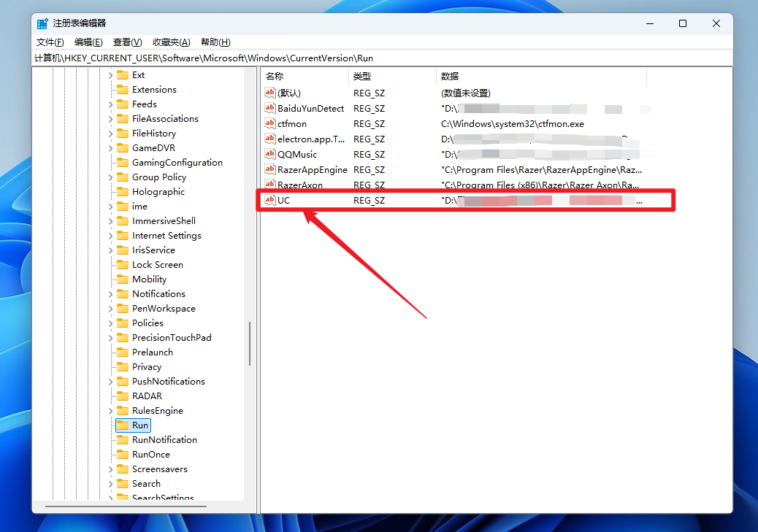Expand the Screensavers key
Image resolution: width=758 pixels, height=532 pixels.
tap(111, 469)
